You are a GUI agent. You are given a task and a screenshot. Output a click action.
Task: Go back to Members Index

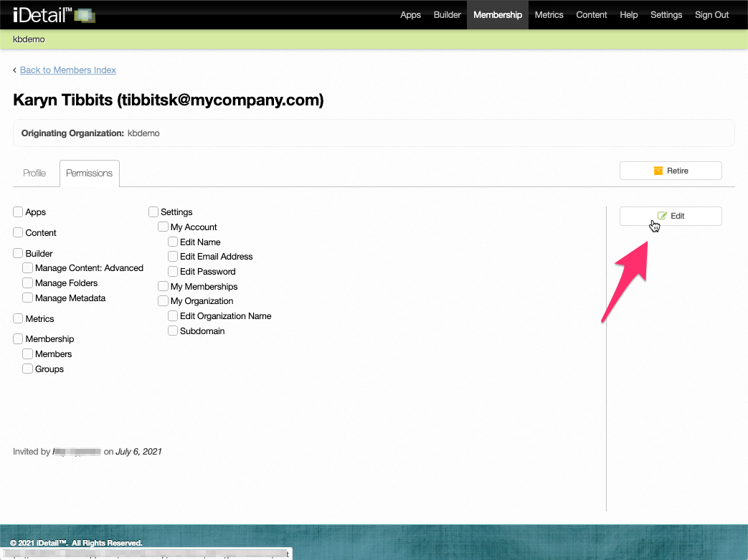pos(67,70)
